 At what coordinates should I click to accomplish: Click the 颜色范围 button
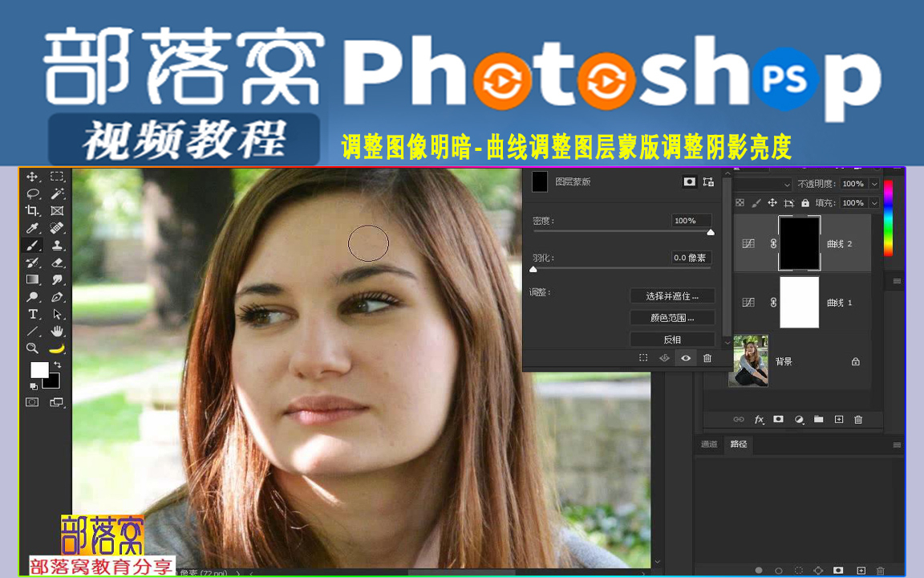coord(671,318)
